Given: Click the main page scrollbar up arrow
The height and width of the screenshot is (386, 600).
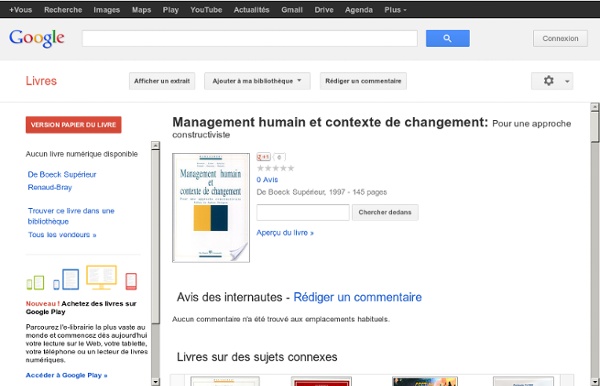Looking at the screenshot, I should coord(595,107).
